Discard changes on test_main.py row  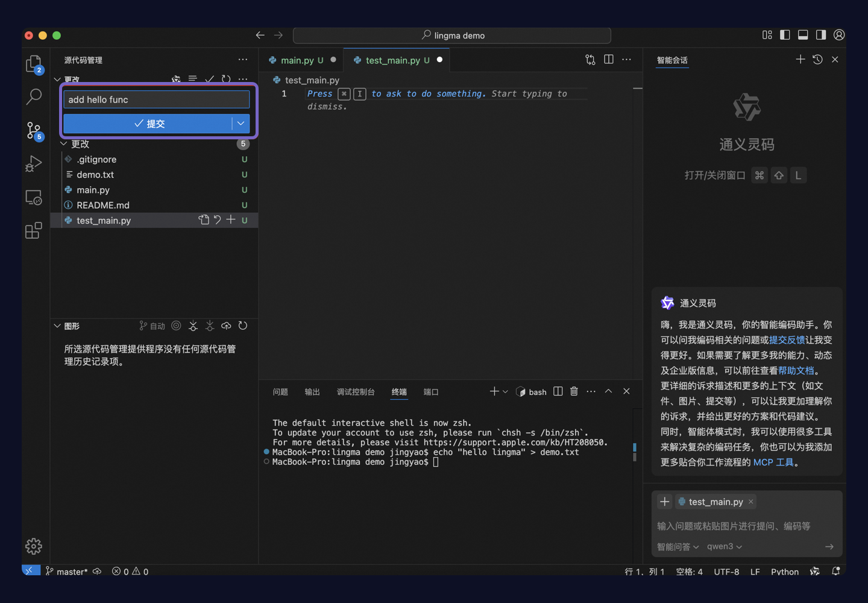click(218, 220)
